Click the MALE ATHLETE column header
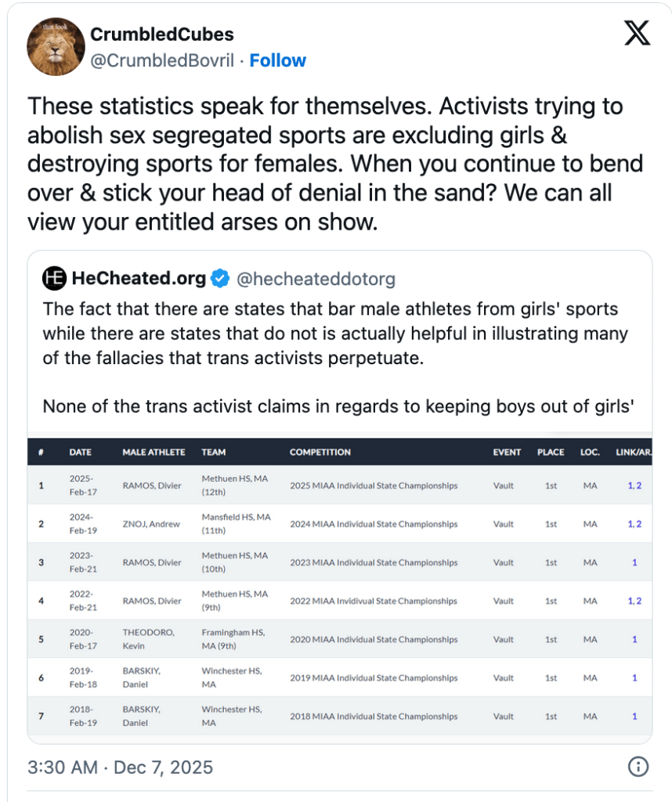This screenshot has height=802, width=672. (x=154, y=452)
